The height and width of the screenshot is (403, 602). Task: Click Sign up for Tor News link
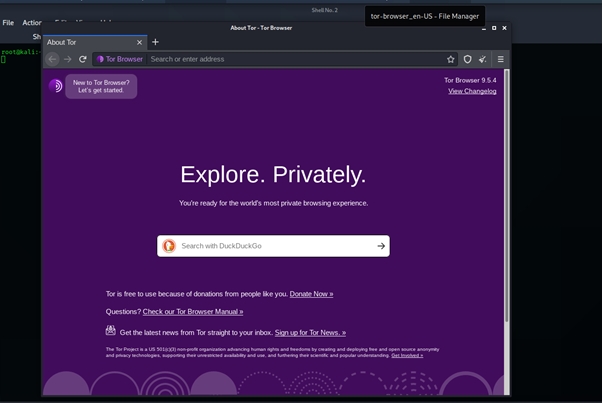[310, 333]
